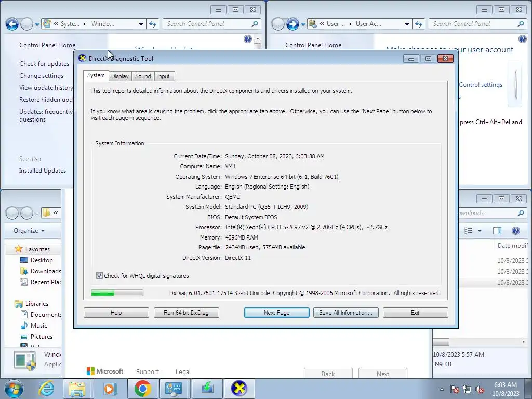Screen dimensions: 532x399
Task: Click the Exit button in DxDiag
Action: [415, 312]
